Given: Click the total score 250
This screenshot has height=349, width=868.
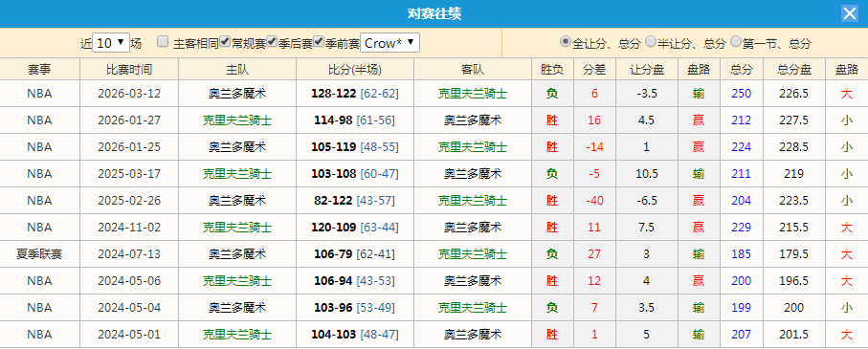Looking at the screenshot, I should click(742, 94).
